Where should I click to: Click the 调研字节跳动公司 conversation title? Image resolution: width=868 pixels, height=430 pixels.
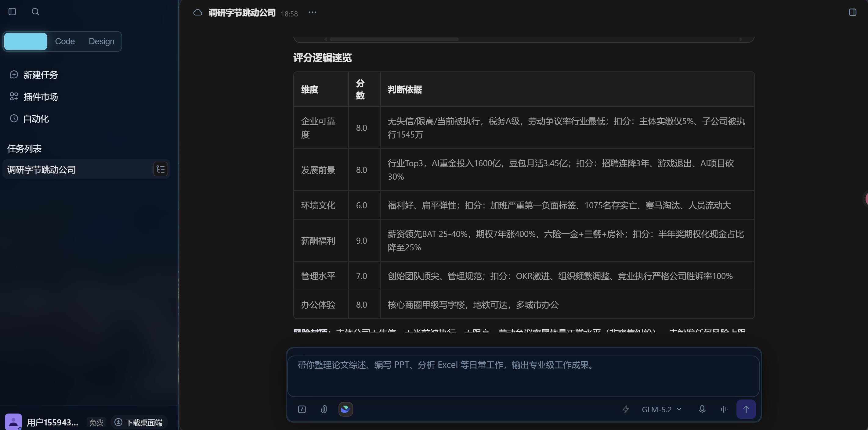click(242, 13)
